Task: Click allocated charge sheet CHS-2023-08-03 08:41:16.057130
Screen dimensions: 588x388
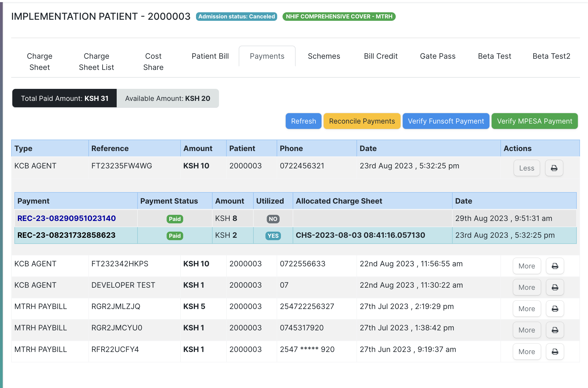Action: (x=360, y=235)
